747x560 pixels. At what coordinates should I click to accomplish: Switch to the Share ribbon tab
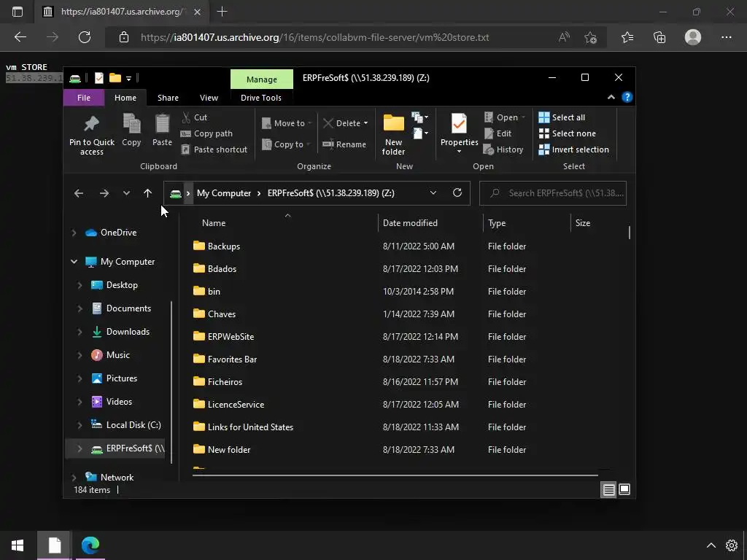pos(169,98)
